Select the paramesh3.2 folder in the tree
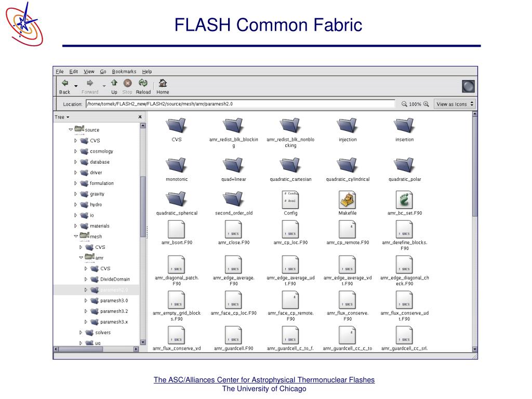This screenshot has height=399, width=532. click(x=109, y=311)
